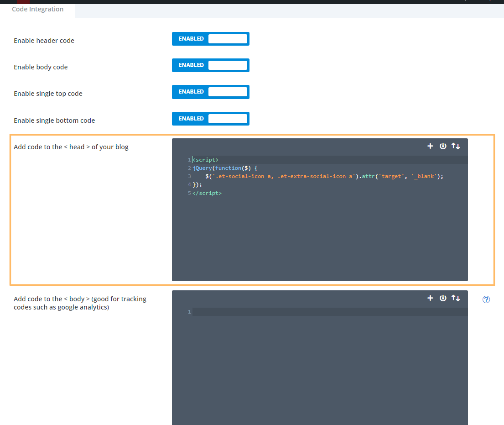504x425 pixels.
Task: Click up-down arrows icon in head code editor
Action: pos(456,146)
